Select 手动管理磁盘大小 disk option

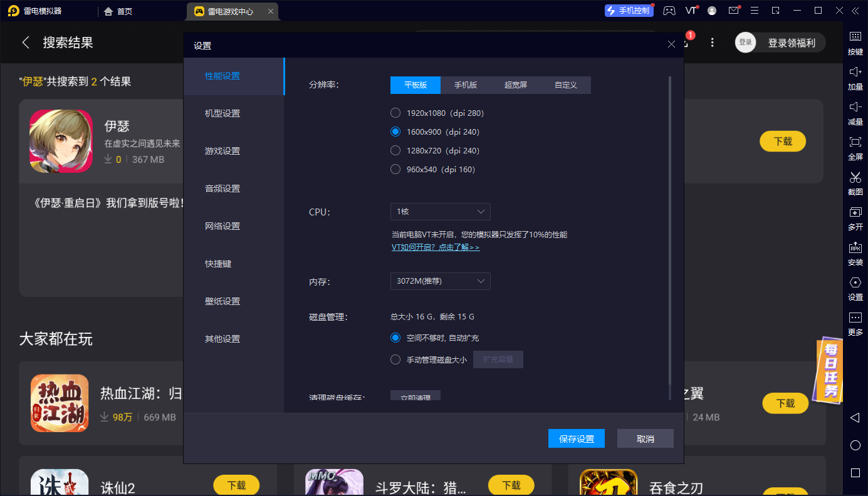tap(395, 359)
